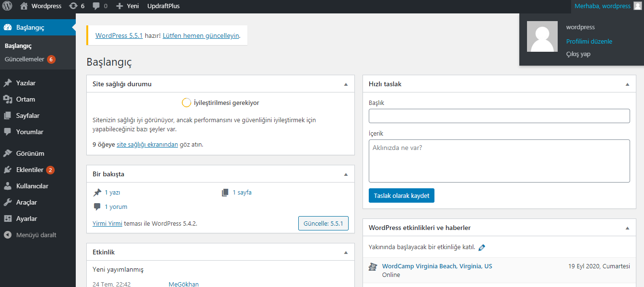
Task: Click the WordCamp event icon beside Virginia Beach
Action: click(x=373, y=266)
